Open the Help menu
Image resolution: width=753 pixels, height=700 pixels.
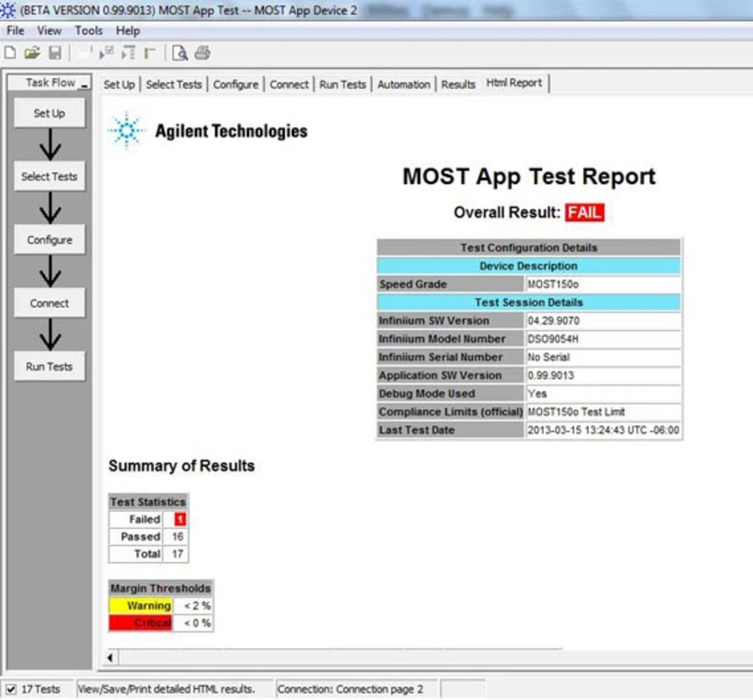tap(128, 31)
